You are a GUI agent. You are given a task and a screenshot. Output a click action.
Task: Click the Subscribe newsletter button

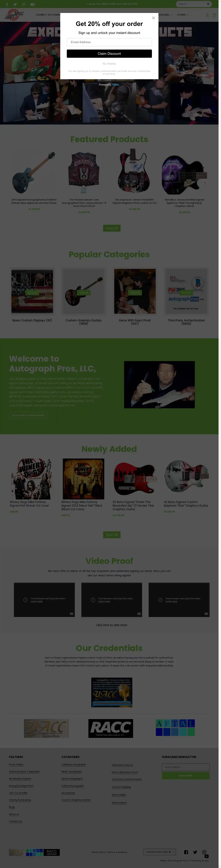pos(186,776)
